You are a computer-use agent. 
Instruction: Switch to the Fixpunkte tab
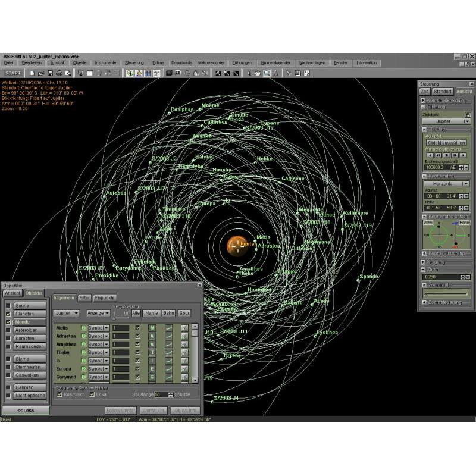[x=105, y=297]
